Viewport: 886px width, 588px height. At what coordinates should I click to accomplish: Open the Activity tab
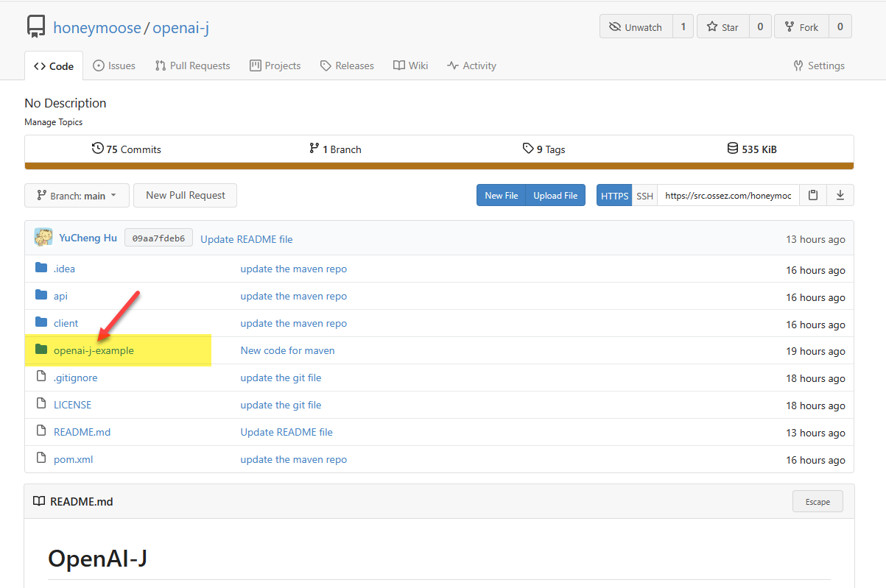pos(471,65)
